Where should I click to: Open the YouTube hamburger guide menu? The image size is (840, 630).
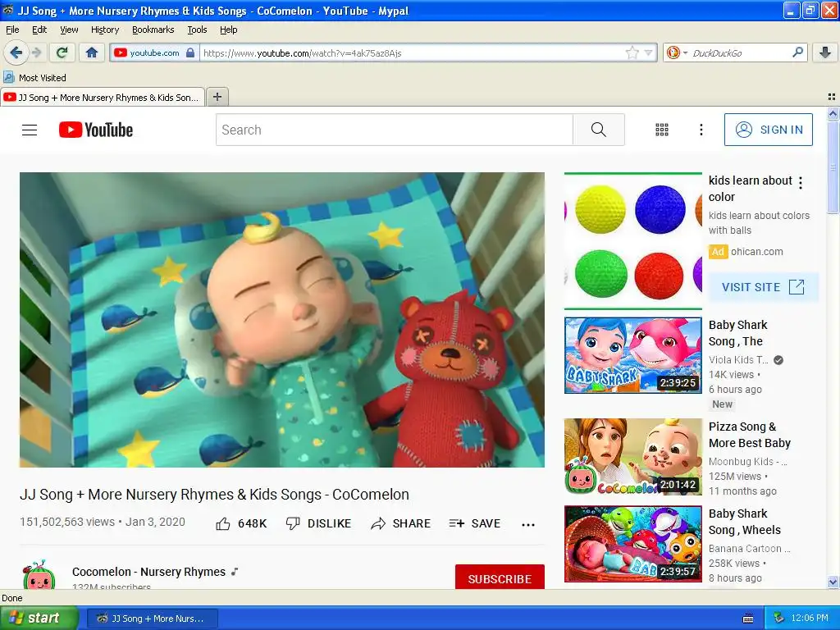tap(30, 130)
